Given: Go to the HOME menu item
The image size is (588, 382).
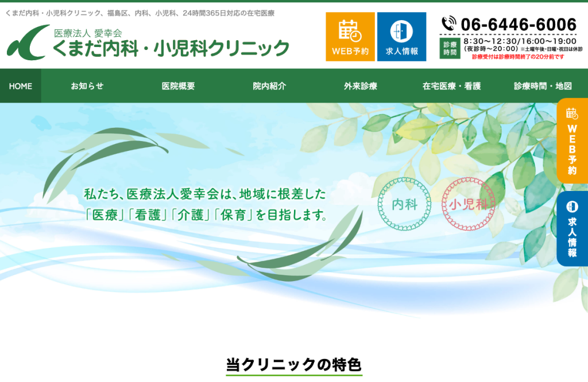Looking at the screenshot, I should click(21, 86).
